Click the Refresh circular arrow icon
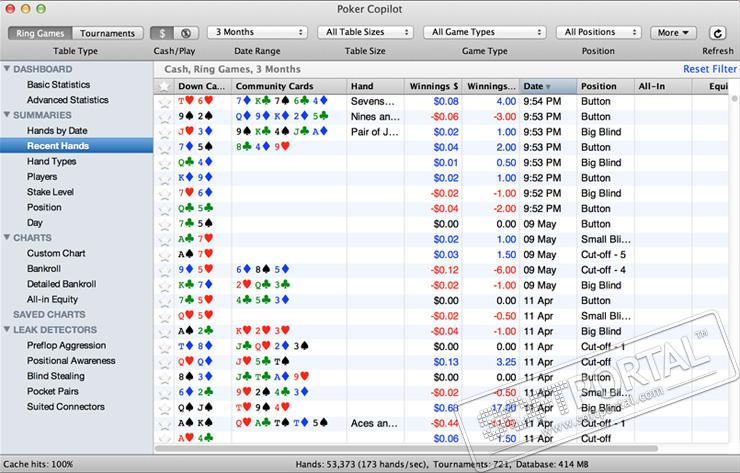The image size is (740, 473). (x=717, y=33)
